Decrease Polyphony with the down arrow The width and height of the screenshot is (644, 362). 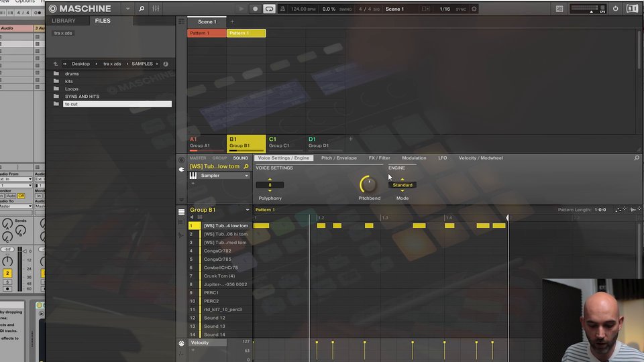point(270,190)
